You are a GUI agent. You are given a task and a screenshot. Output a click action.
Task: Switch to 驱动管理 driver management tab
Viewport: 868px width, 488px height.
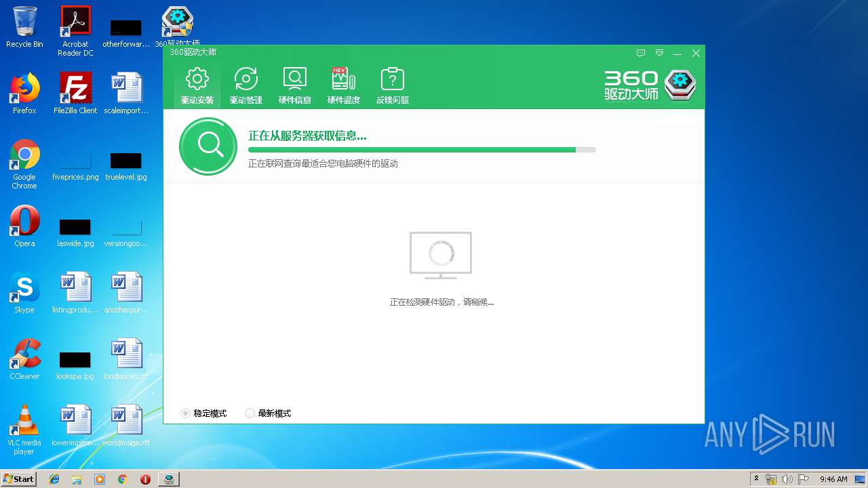(245, 85)
